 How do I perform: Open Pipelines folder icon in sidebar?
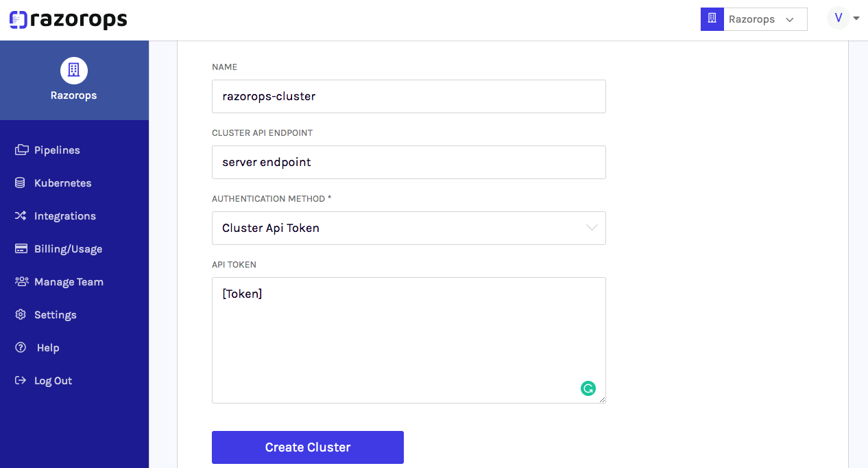click(x=22, y=150)
